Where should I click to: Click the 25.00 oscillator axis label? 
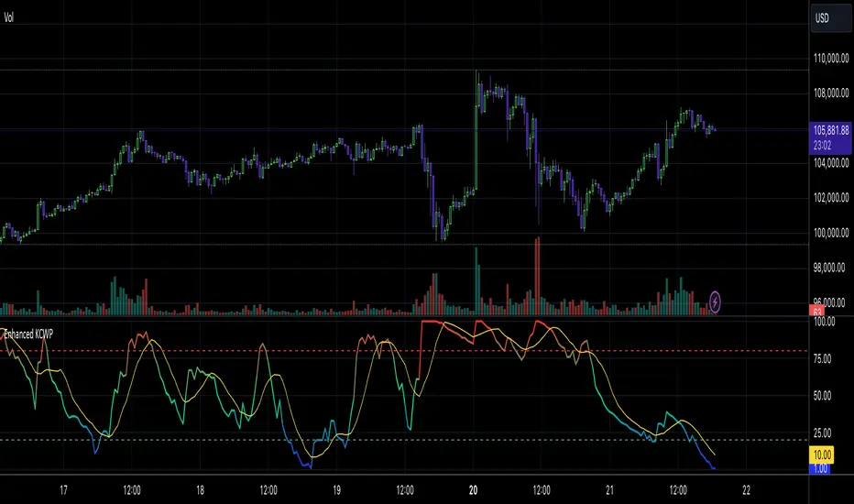822,433
